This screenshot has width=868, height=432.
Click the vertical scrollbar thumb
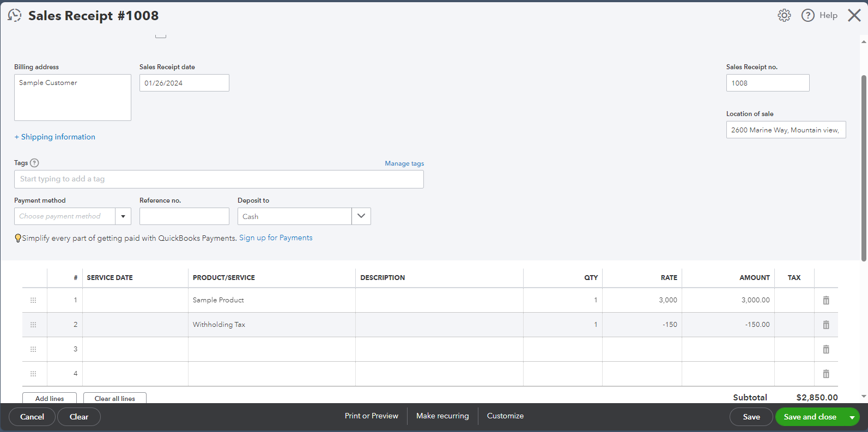tap(864, 168)
